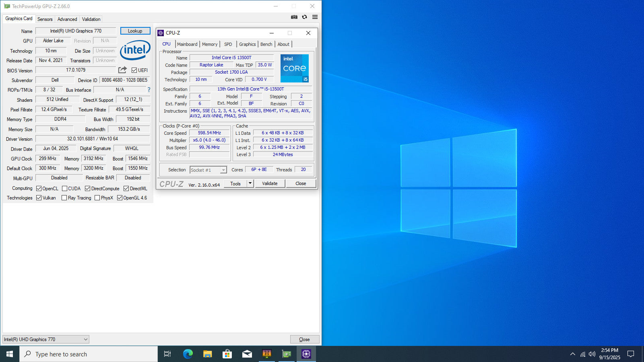
Task: Click the Tools button in CPU-Z
Action: tap(235, 183)
